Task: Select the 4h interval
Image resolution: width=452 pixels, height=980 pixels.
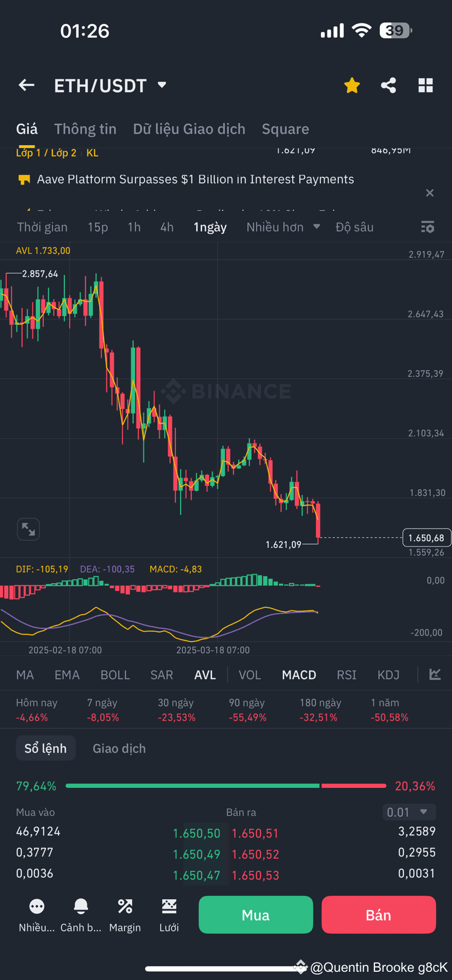Action: (167, 227)
